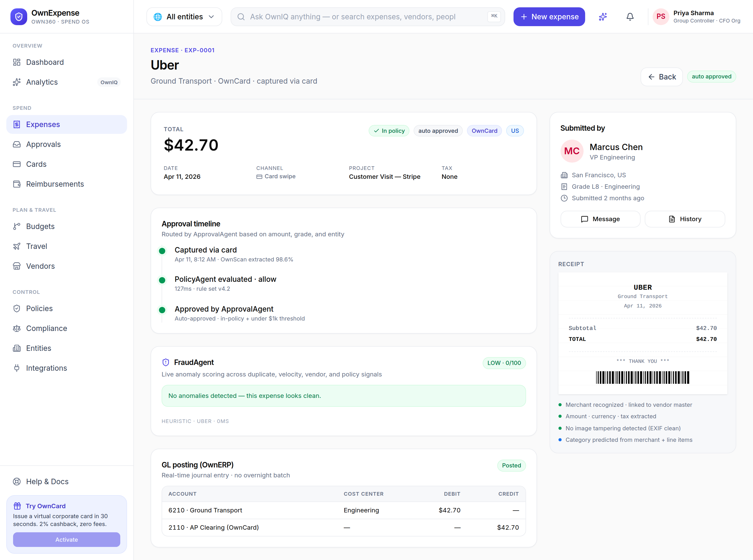753x560 pixels.
Task: Click the Help & Docs link
Action: click(66, 482)
